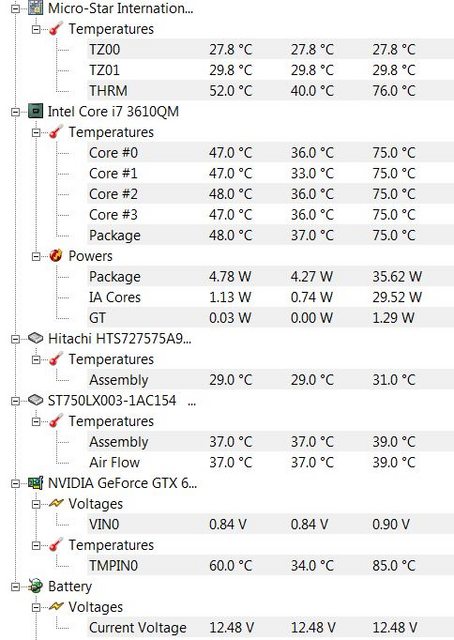The height and width of the screenshot is (640, 454).
Task: Click the Hitachi hard drive icon
Action: coord(36,338)
